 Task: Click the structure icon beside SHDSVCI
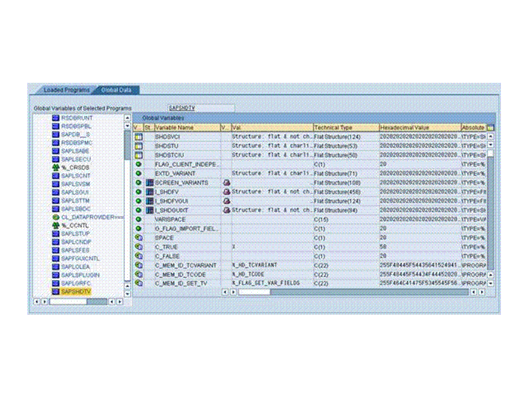[138, 137]
